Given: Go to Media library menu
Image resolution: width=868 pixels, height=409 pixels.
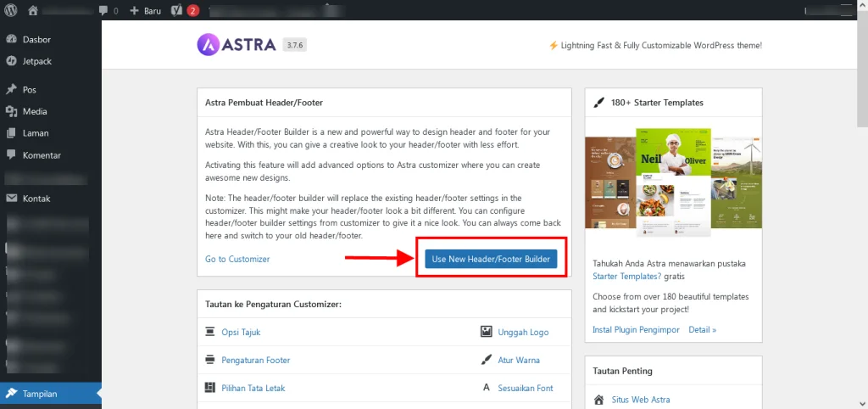Looking at the screenshot, I should (35, 111).
